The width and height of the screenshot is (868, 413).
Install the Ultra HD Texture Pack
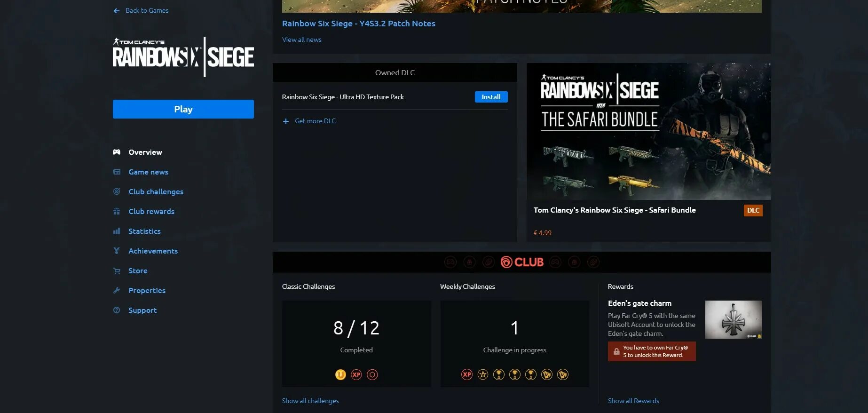(x=491, y=97)
